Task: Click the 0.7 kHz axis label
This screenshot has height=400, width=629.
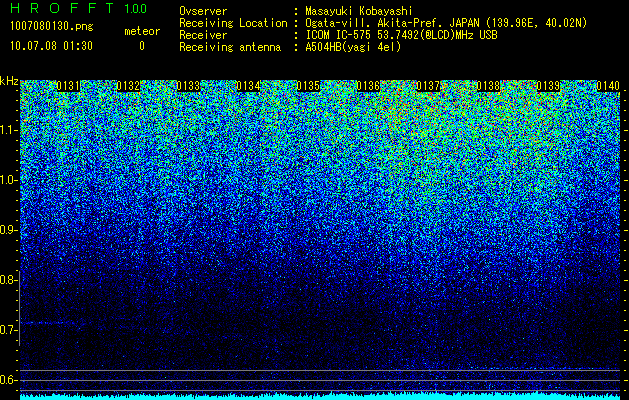Action: 8,330
